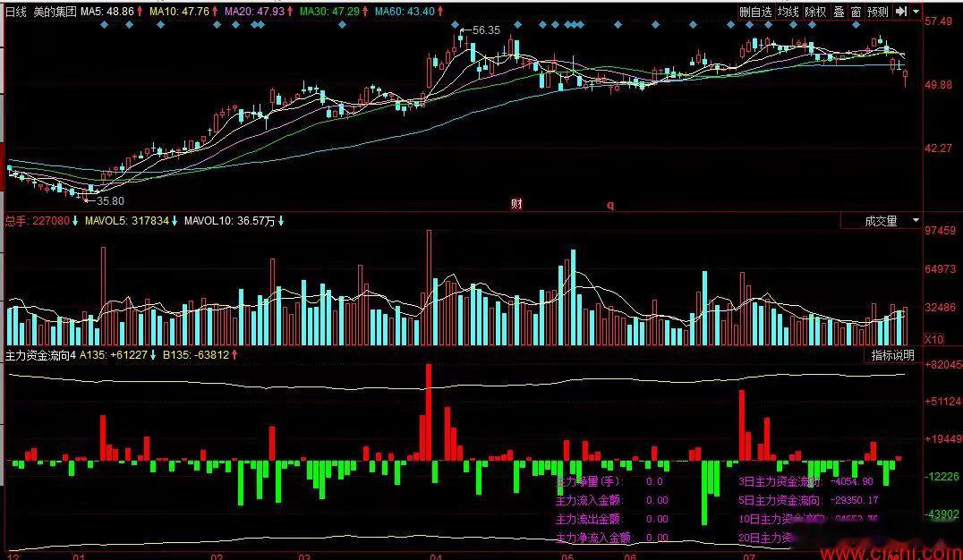Click the +51124 fund flow axis value
This screenshot has width=963, height=560.
pos(942,402)
